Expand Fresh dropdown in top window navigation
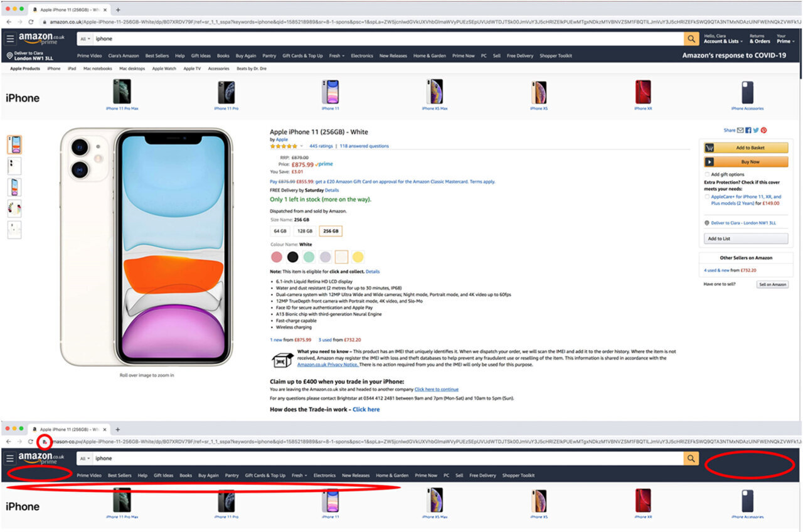 coord(336,56)
